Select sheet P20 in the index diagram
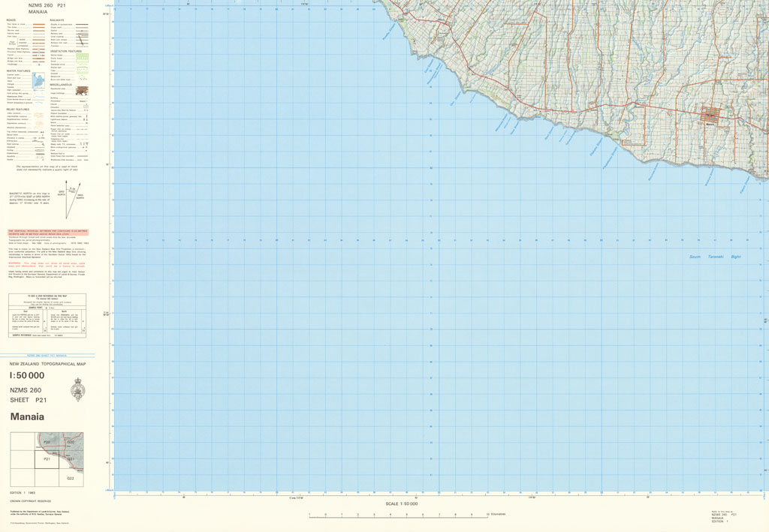 47,442
